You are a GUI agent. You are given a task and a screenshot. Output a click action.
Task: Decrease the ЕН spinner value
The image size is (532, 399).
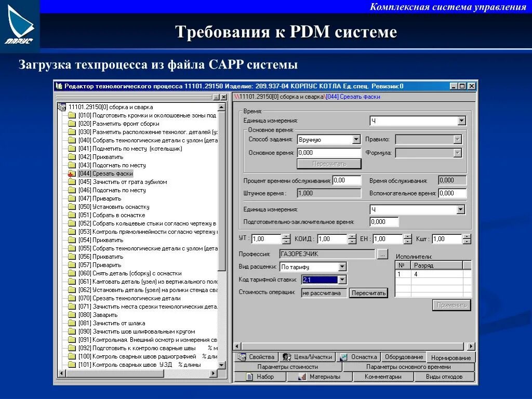pyautogui.click(x=408, y=241)
